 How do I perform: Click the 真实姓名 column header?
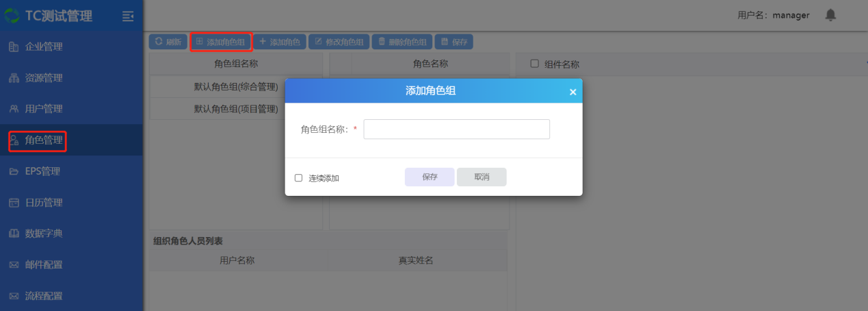[417, 260]
